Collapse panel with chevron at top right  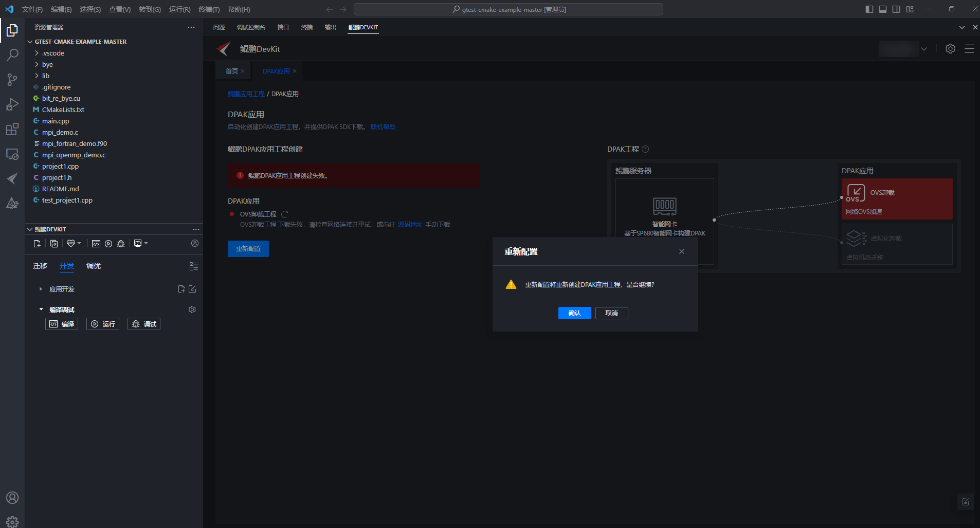(962, 27)
